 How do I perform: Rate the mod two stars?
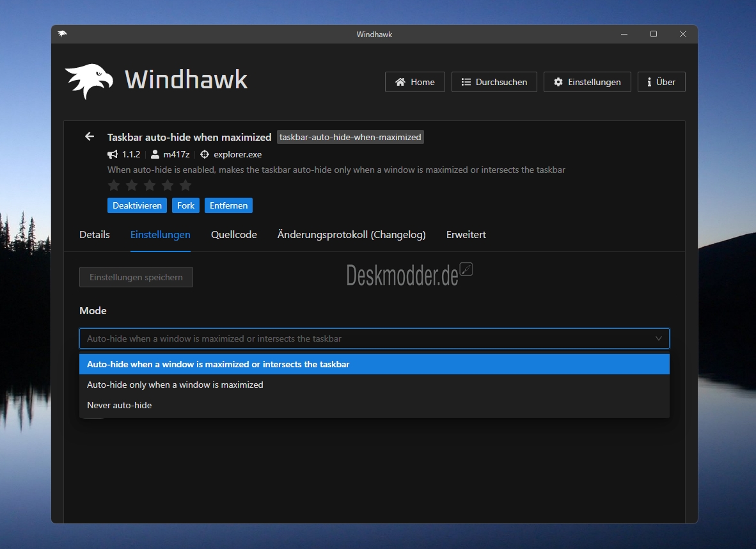pyautogui.click(x=132, y=186)
